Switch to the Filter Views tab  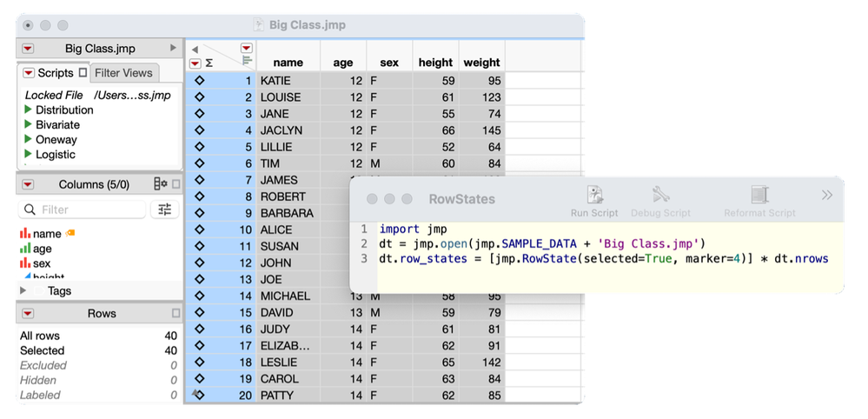[123, 73]
